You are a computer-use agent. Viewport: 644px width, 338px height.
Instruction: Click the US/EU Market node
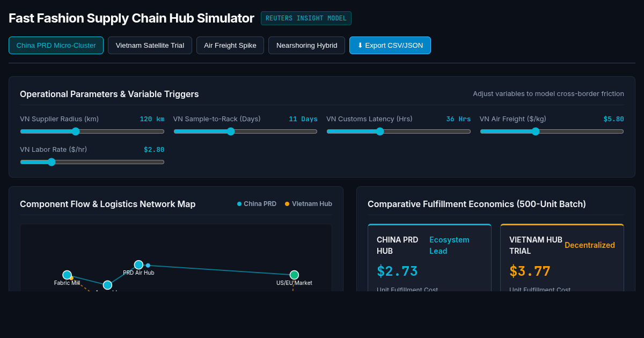[294, 275]
